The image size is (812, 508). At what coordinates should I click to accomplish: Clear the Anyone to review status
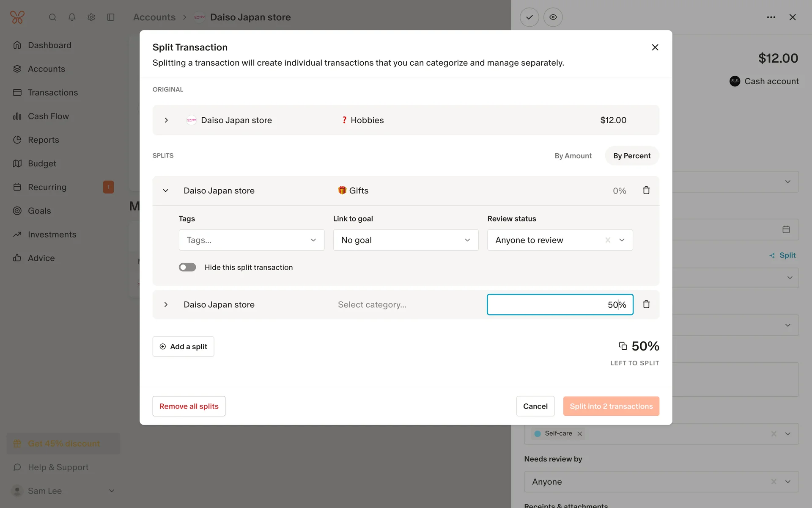click(608, 240)
